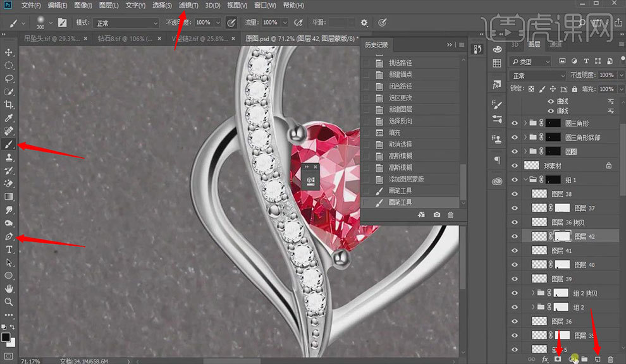Switch to the 钻石8.tif document tab

(124, 39)
